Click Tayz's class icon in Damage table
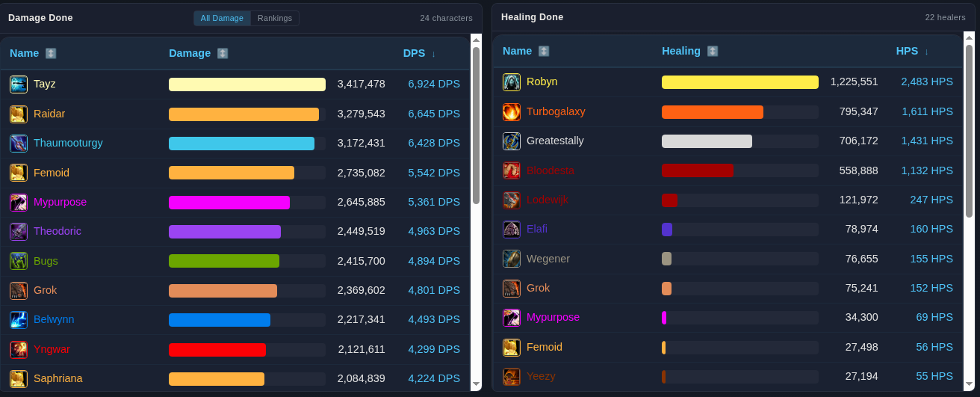 19,84
